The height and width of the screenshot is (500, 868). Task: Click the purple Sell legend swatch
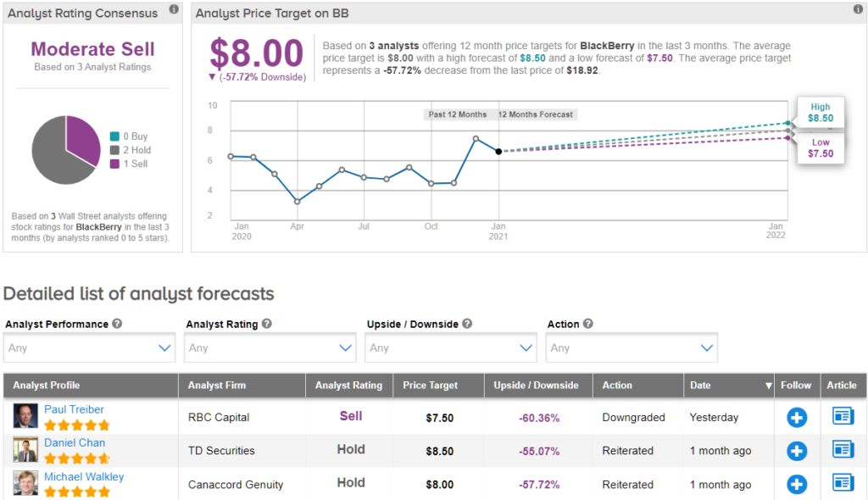114,164
